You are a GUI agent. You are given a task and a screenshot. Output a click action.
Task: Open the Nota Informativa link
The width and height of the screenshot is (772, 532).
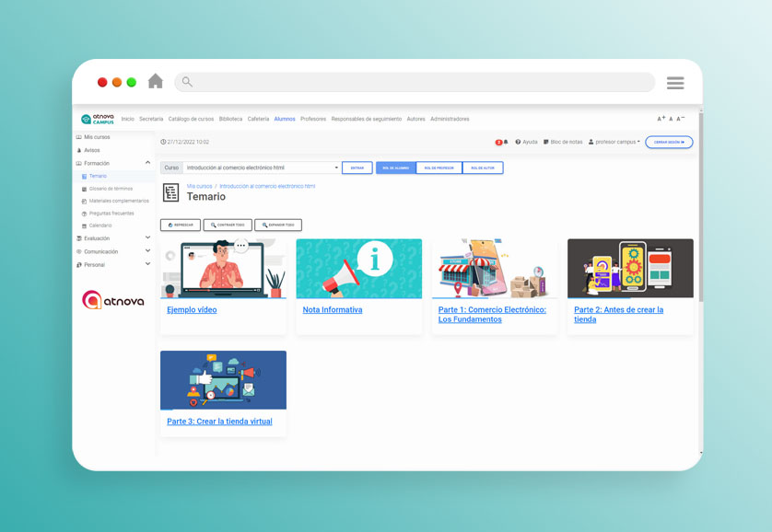333,310
